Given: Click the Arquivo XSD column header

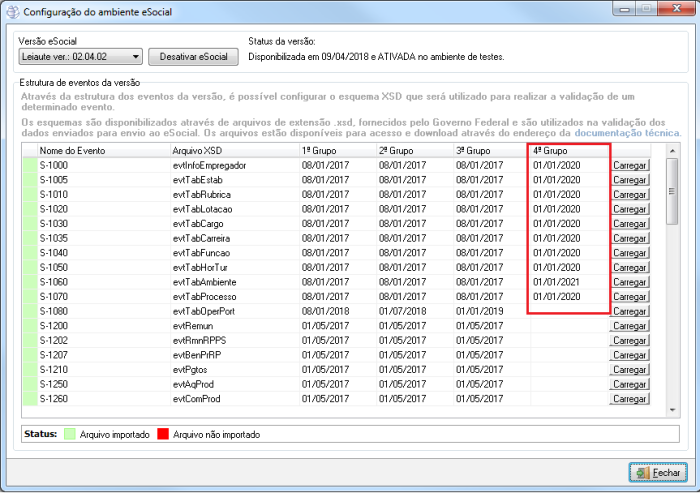Looking at the screenshot, I should 232,150.
